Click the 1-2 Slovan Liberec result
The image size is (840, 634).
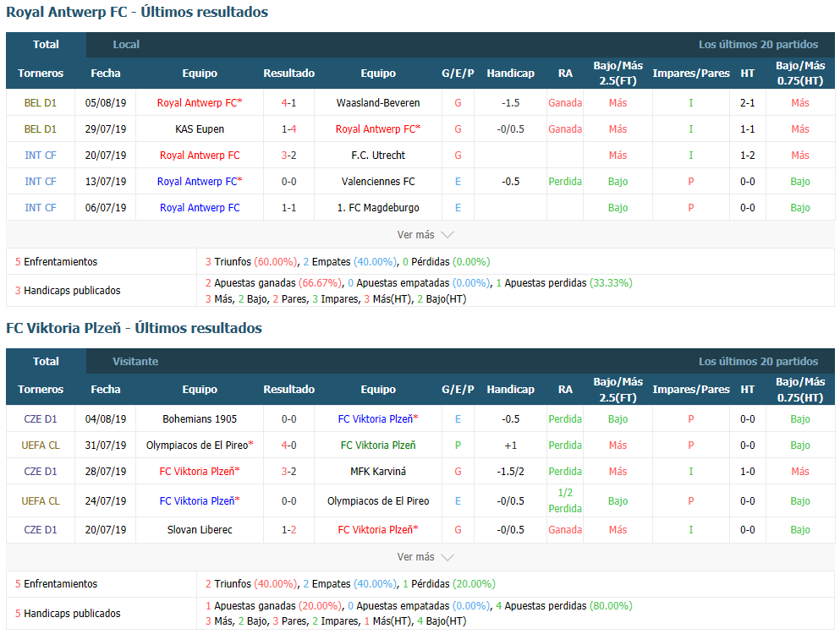pyautogui.click(x=288, y=529)
